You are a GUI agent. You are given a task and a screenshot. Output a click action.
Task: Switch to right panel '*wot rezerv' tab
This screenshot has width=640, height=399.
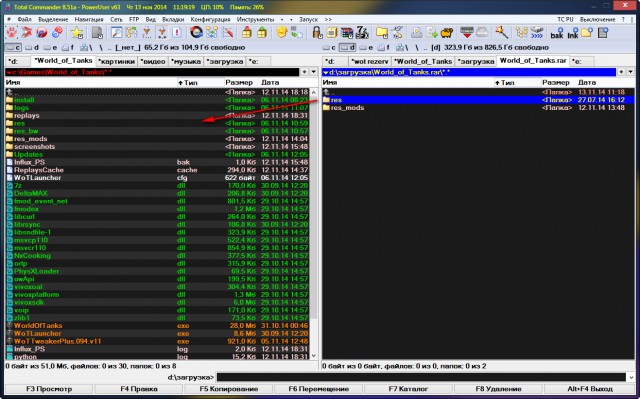370,61
